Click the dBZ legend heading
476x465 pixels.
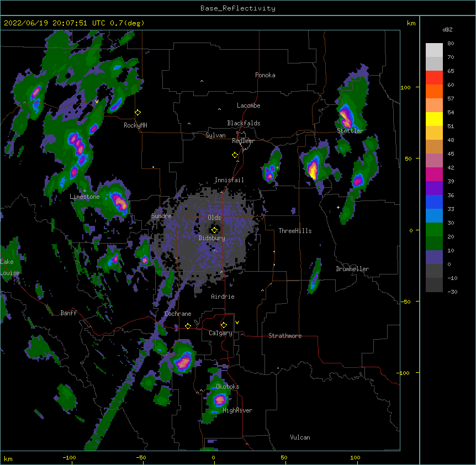tap(447, 30)
